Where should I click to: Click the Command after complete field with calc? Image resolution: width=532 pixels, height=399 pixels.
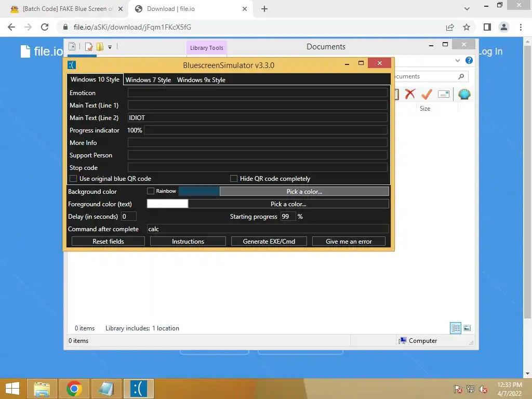click(268, 229)
